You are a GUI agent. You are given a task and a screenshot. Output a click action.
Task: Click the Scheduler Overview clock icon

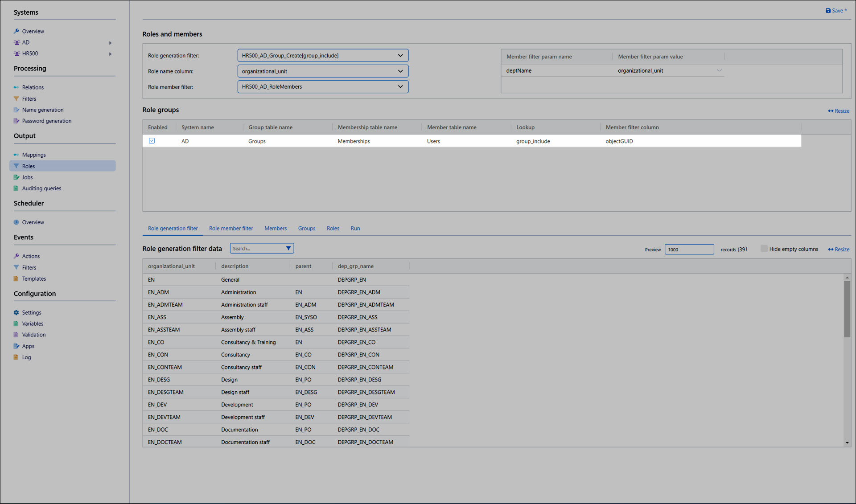[x=16, y=222]
